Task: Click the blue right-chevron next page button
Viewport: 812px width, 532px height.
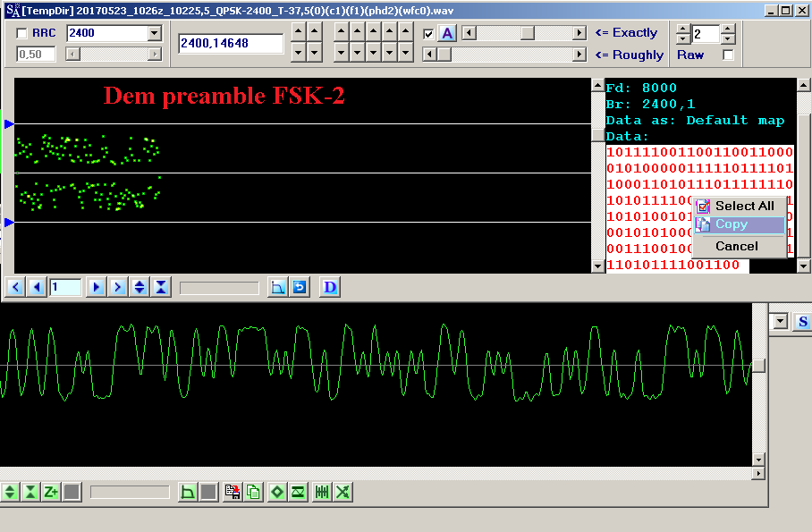Action: (117, 287)
